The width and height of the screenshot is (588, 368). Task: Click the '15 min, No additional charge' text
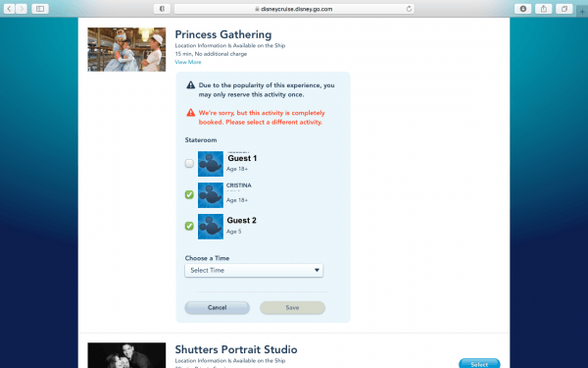click(211, 54)
